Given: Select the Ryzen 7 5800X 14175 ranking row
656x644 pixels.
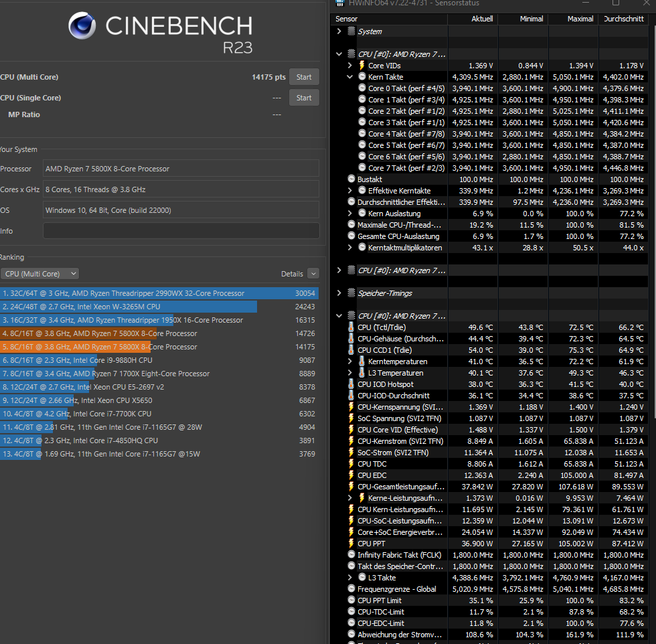Looking at the screenshot, I should (159, 347).
